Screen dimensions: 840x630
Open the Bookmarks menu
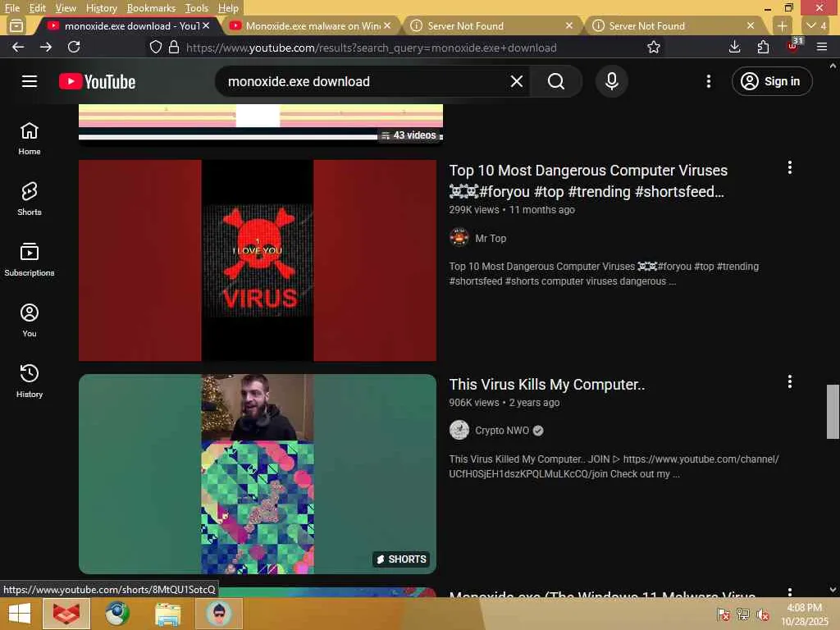151,8
